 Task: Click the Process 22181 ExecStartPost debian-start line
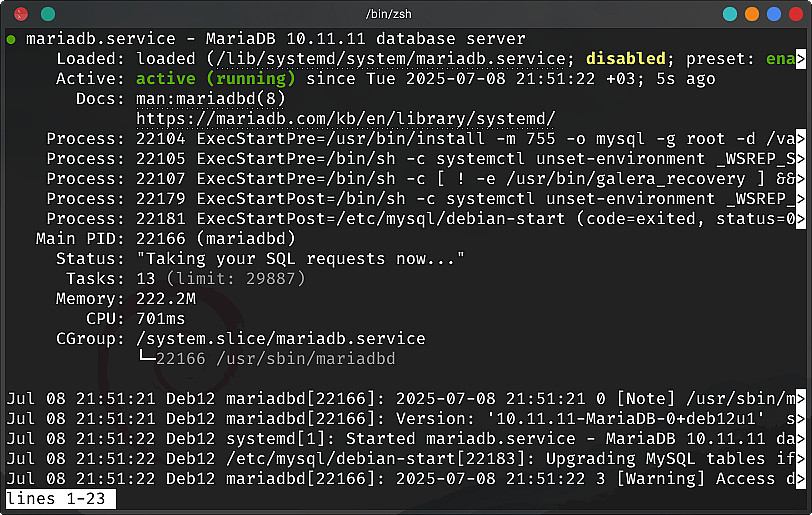[x=470, y=218]
